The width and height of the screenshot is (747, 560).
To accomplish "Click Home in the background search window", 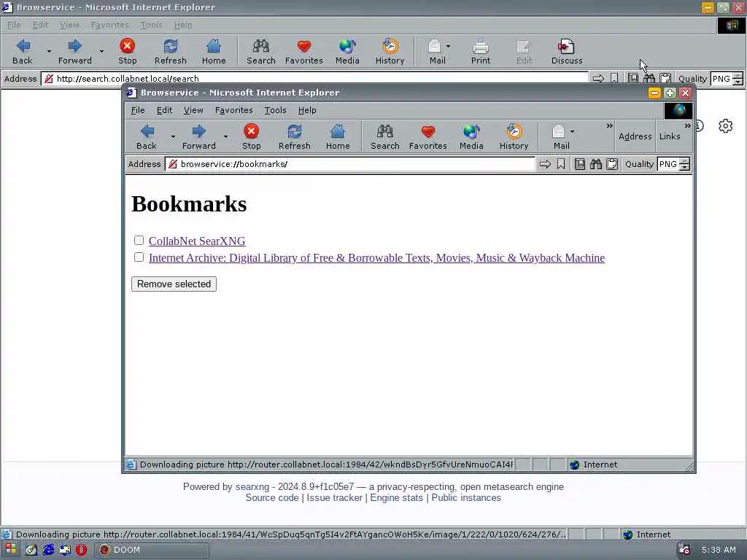I will tap(214, 52).
